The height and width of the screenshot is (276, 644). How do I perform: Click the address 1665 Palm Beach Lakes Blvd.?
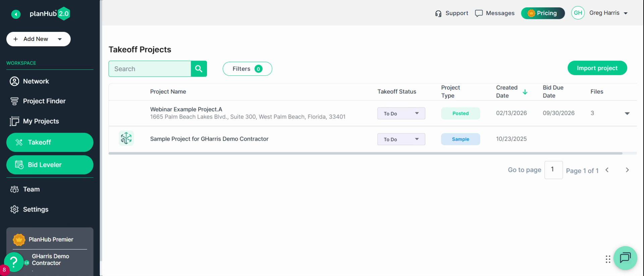click(x=248, y=117)
